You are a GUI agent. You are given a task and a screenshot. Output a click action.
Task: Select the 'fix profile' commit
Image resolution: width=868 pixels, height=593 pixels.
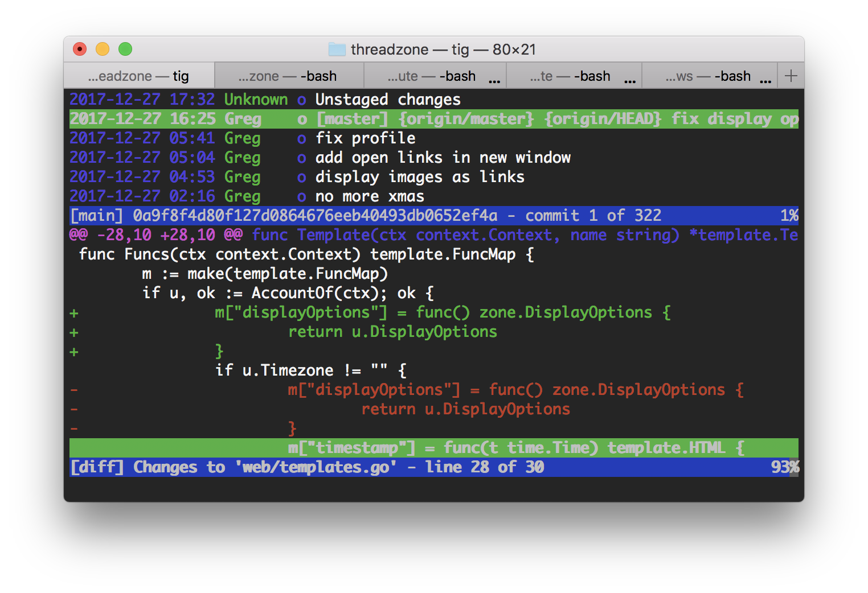tap(365, 138)
